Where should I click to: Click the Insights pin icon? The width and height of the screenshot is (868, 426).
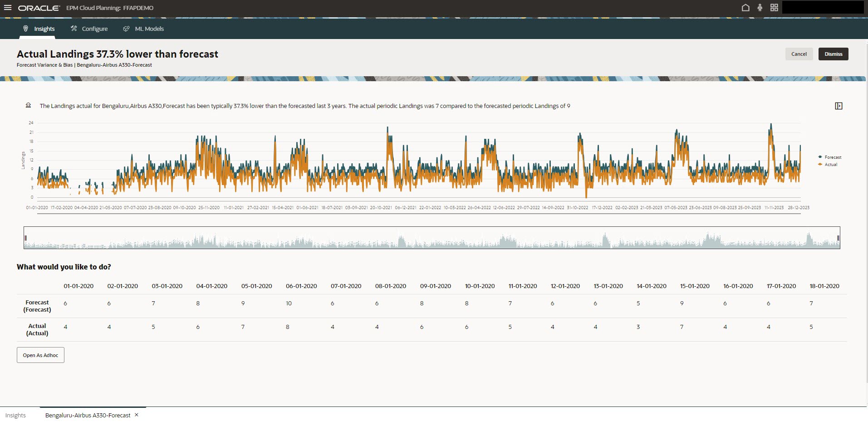click(x=26, y=29)
